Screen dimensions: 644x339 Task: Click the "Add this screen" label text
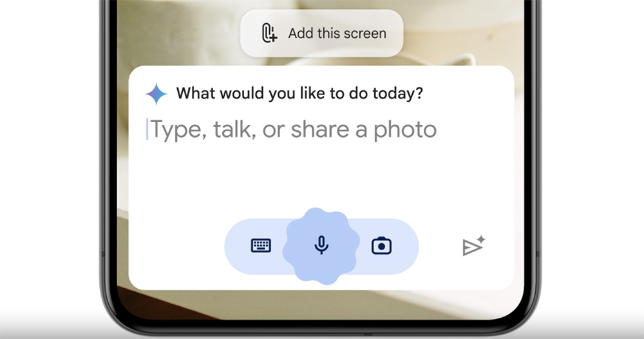pos(337,33)
